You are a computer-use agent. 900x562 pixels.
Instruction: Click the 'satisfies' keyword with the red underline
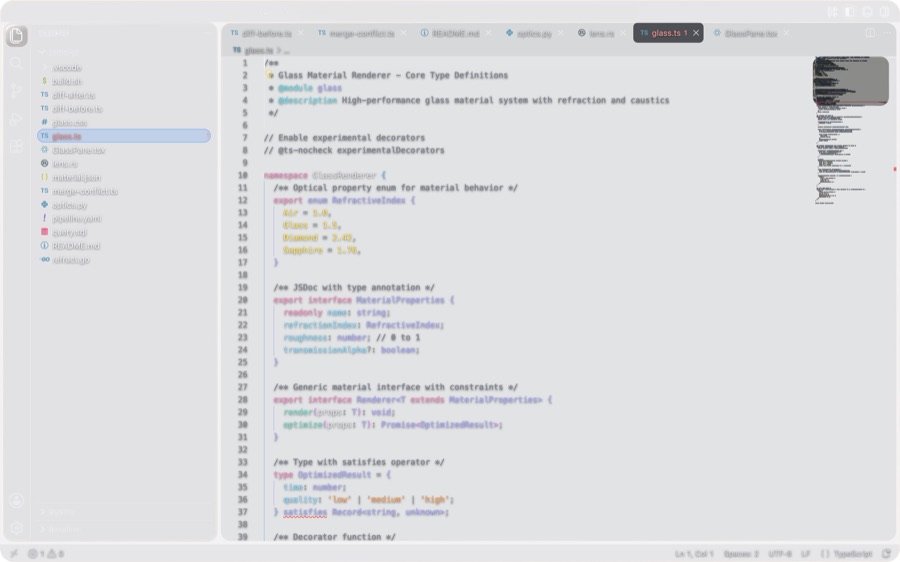[305, 512]
